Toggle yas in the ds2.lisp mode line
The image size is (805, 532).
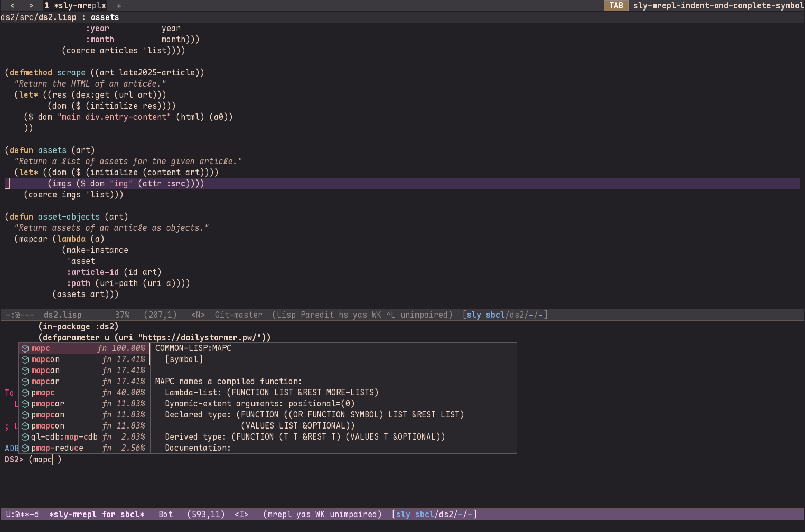[x=360, y=315]
